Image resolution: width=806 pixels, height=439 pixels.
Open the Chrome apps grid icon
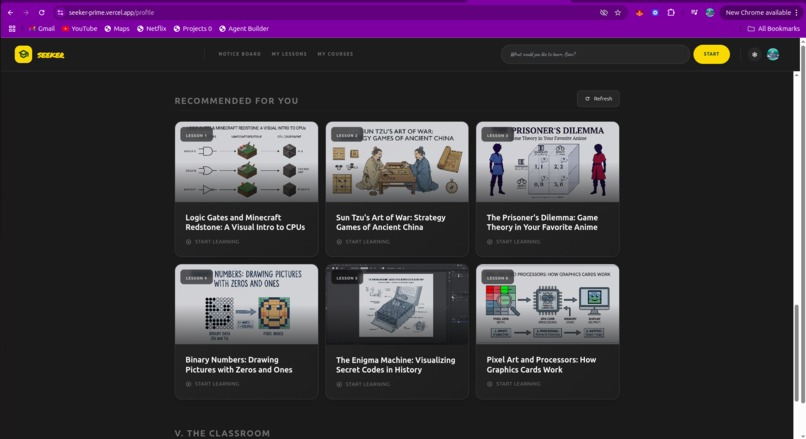pyautogui.click(x=12, y=29)
